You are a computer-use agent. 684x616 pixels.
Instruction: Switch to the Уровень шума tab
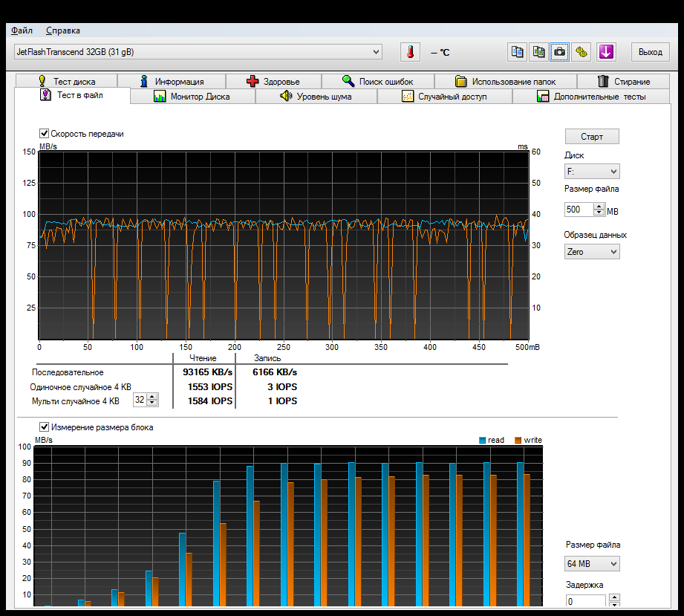tap(316, 96)
